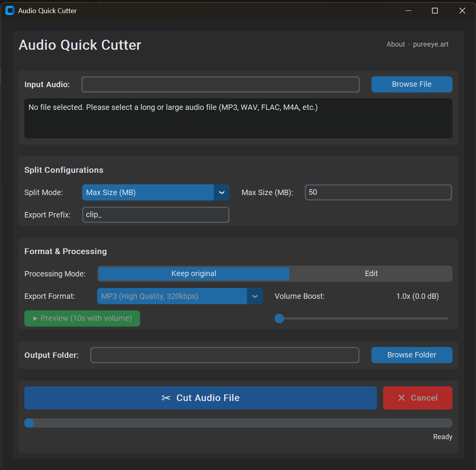Image resolution: width=476 pixels, height=470 pixels.
Task: Maximize the Audio Quick Cutter window
Action: pos(435,10)
